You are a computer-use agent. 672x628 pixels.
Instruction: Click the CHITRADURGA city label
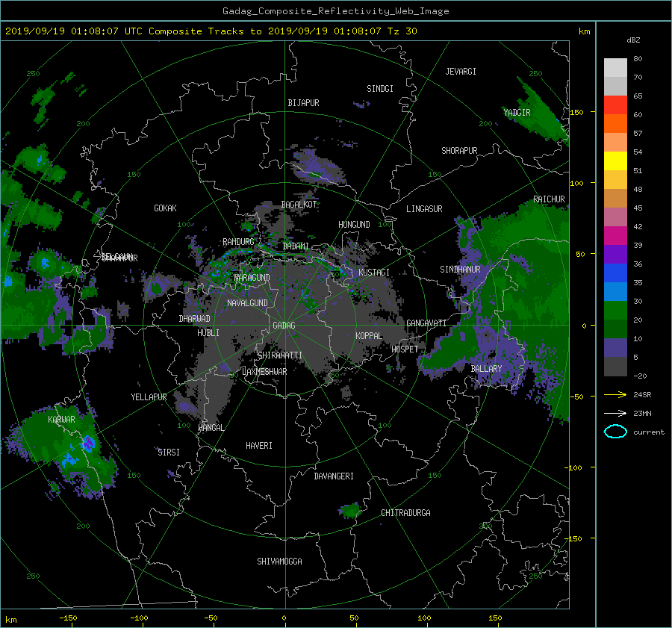click(405, 513)
